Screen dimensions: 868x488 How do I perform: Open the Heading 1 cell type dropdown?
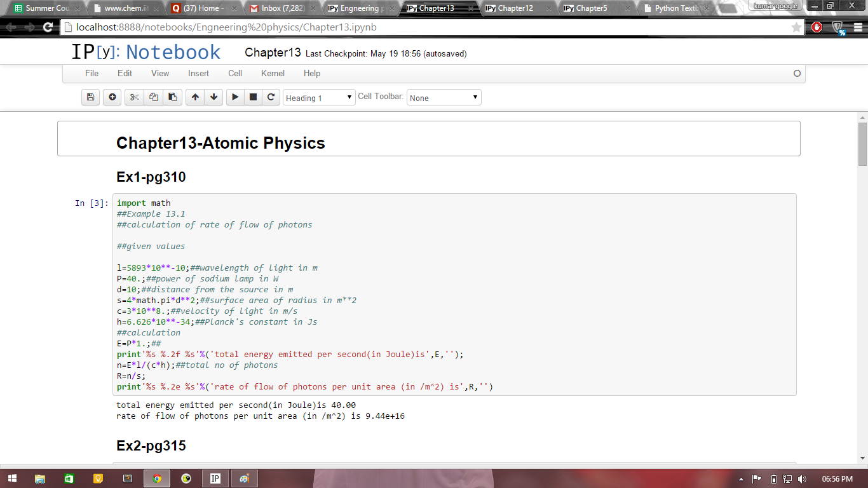click(x=319, y=98)
